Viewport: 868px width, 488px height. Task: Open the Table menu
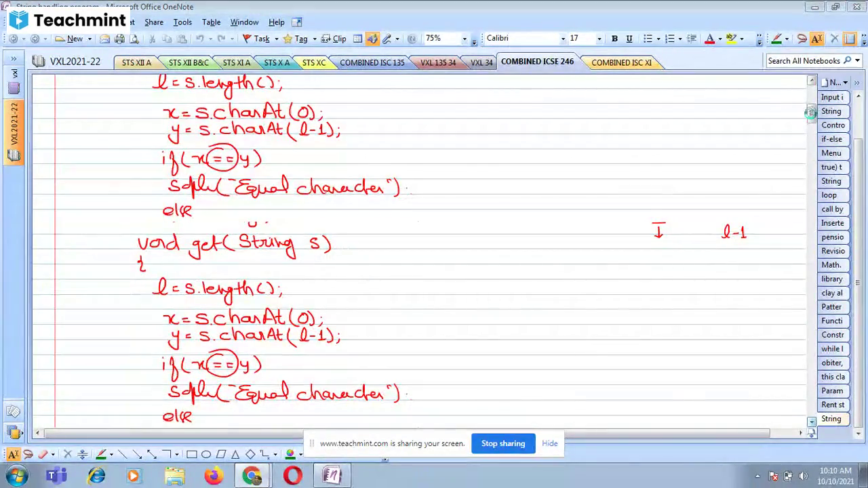(211, 22)
